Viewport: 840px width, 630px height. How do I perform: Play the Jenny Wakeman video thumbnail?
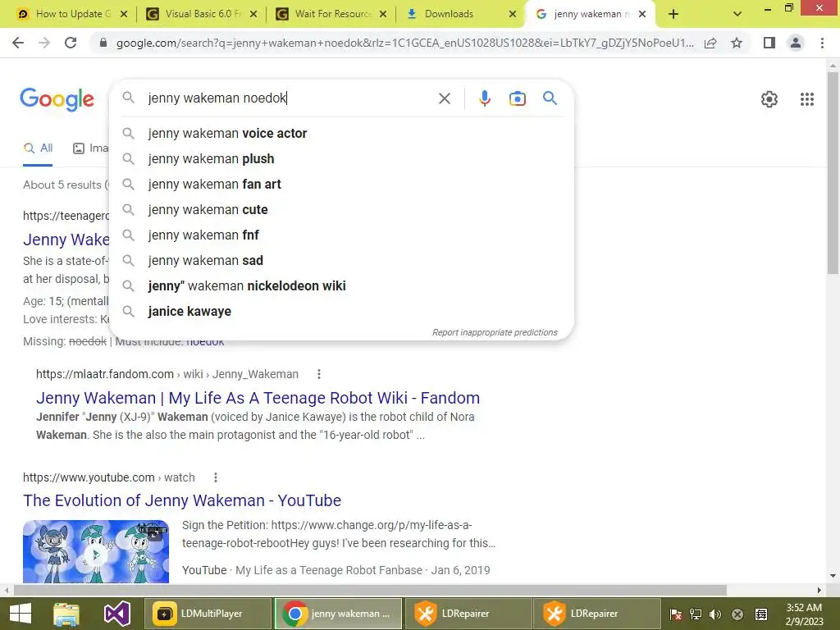(x=96, y=552)
